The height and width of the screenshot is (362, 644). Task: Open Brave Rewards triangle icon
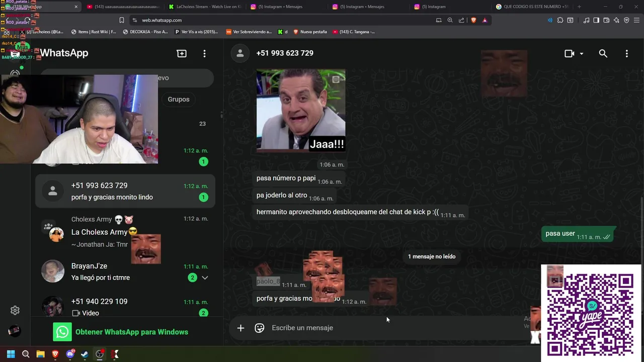(485, 20)
